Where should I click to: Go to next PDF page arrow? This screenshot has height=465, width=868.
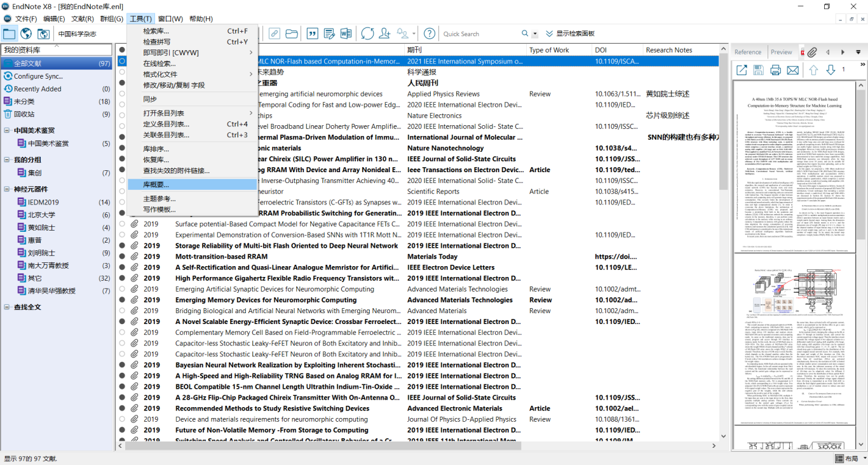[831, 70]
